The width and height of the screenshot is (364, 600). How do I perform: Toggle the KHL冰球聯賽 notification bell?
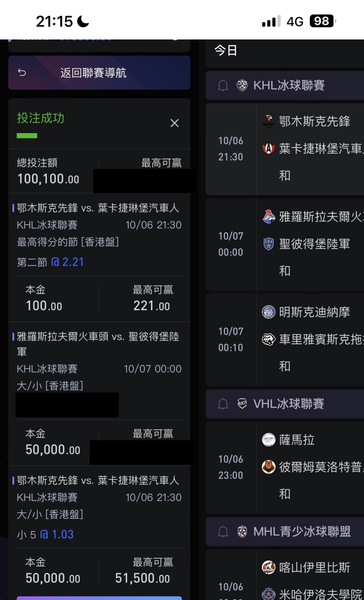pos(223,86)
